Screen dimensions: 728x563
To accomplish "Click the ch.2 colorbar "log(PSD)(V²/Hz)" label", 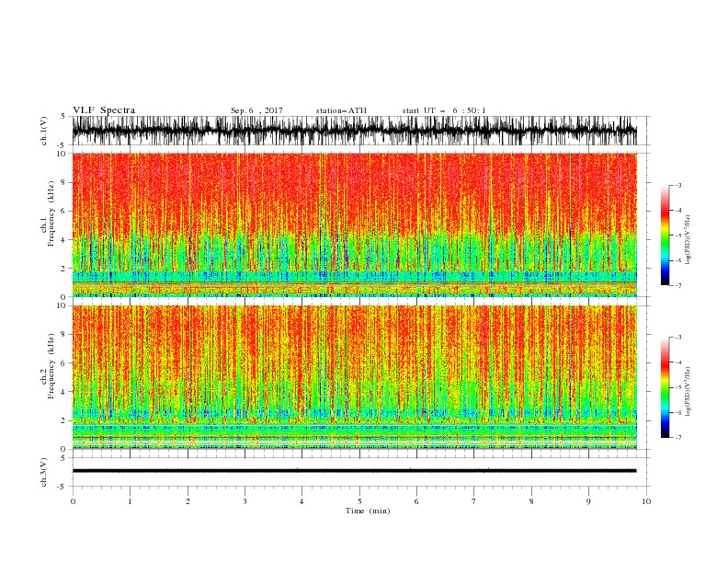I will coord(688,392).
